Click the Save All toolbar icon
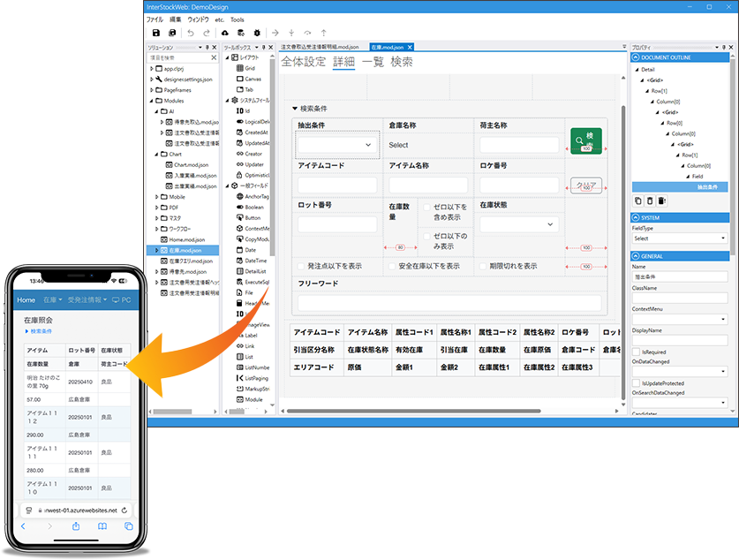739x560 pixels. [x=171, y=33]
